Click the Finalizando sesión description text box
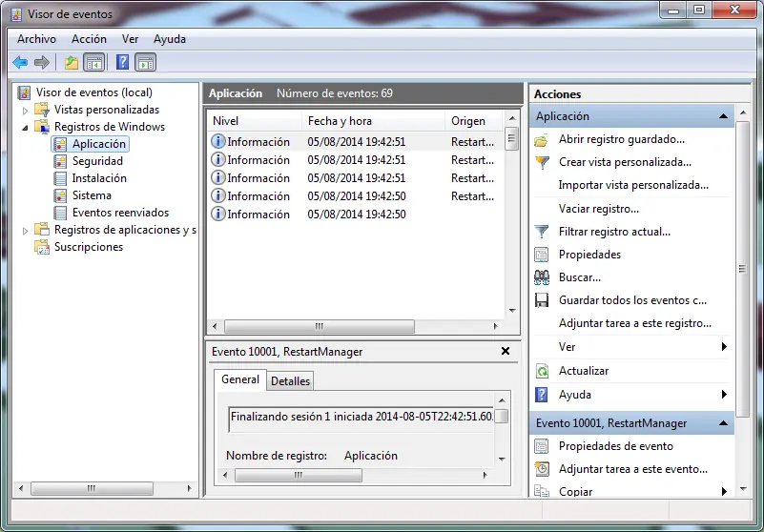Image resolution: width=764 pixels, height=532 pixels. pos(361,419)
